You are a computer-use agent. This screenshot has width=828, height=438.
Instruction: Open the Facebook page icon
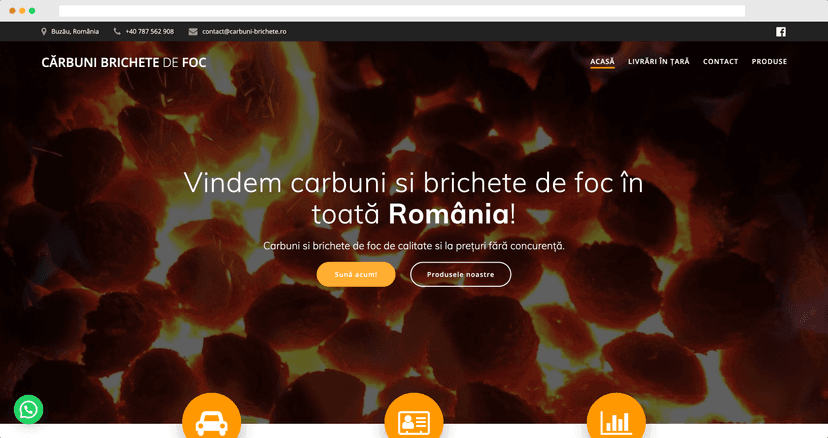[x=780, y=32]
